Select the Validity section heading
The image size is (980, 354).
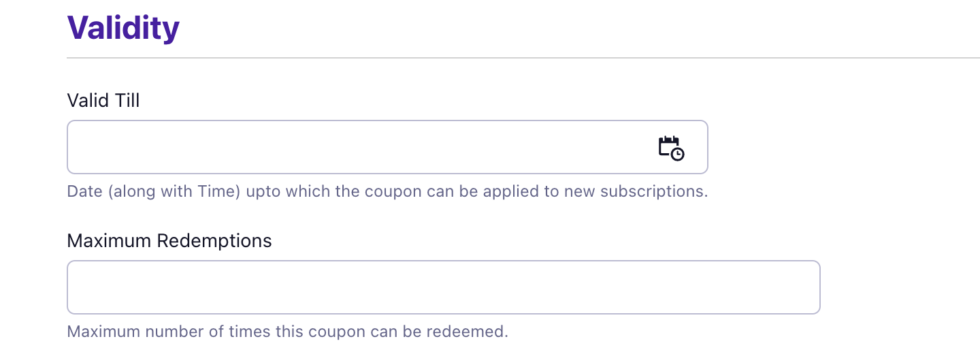pyautogui.click(x=123, y=28)
